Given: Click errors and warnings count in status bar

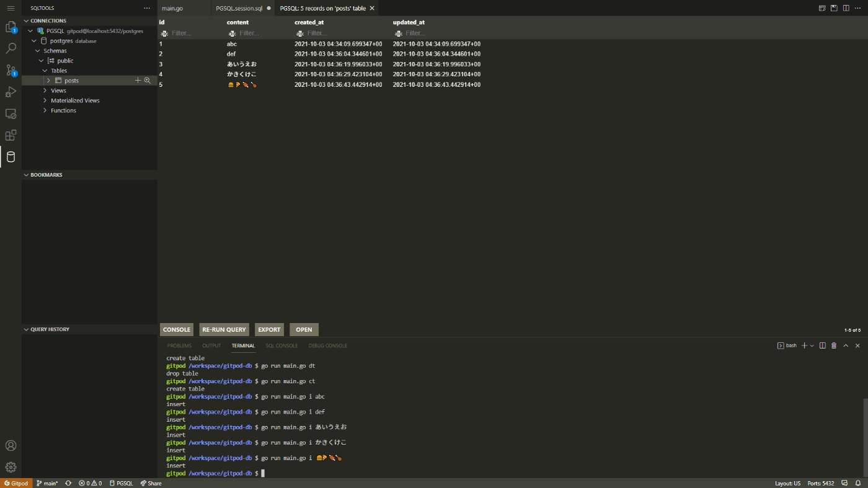Looking at the screenshot, I should (90, 483).
